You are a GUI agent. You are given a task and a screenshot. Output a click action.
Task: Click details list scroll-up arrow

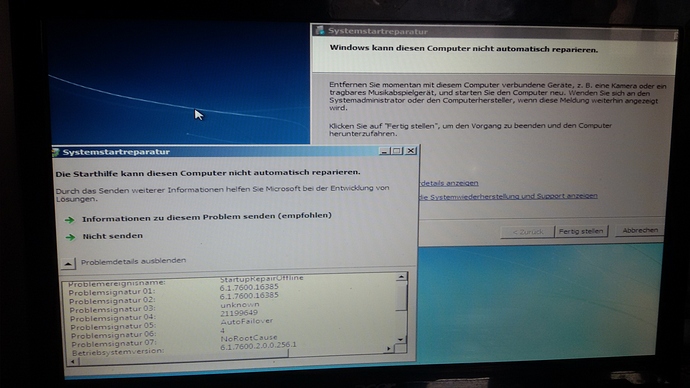401,277
